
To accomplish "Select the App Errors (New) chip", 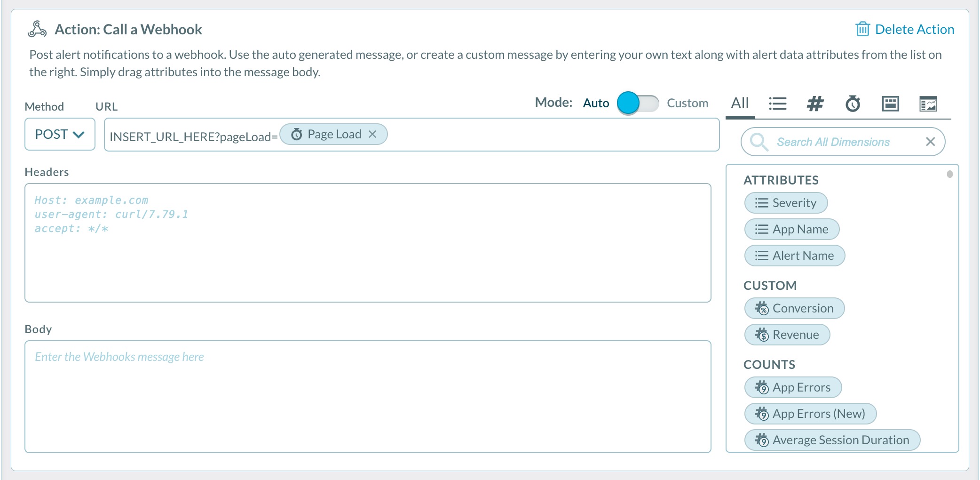I will point(811,414).
